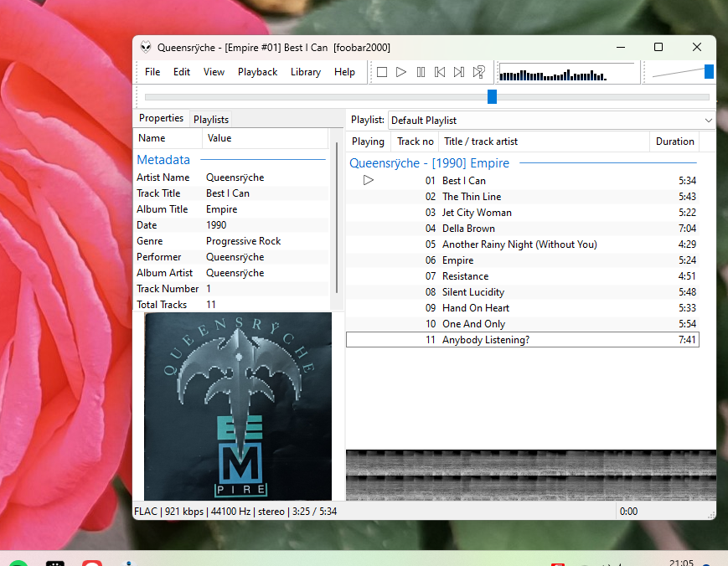
Task: Open the Library menu
Action: pyautogui.click(x=305, y=72)
